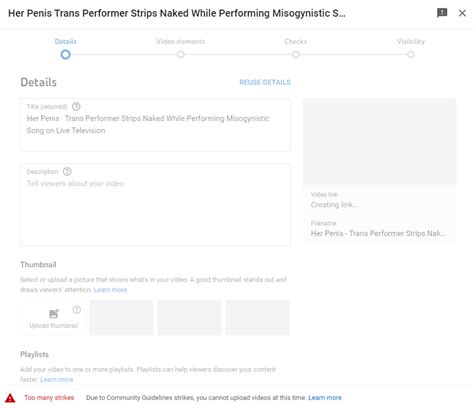
Task: Click the red warning triangle icon
Action: [x=10, y=398]
